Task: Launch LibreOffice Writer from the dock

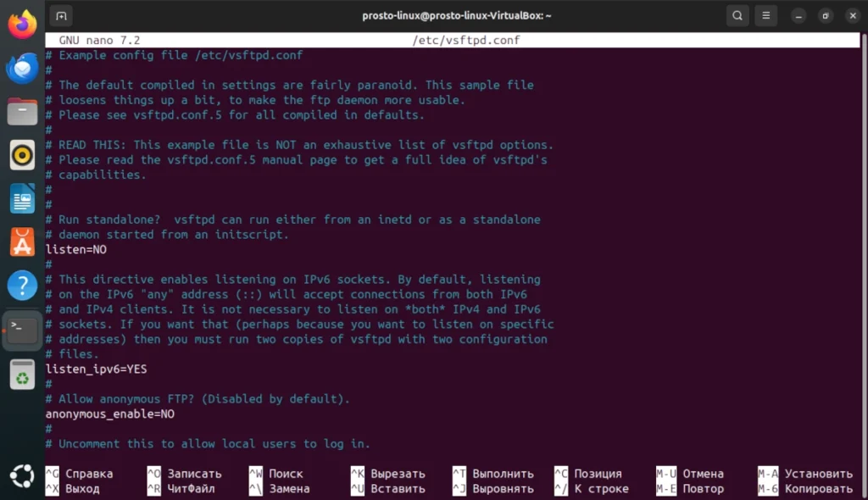Action: click(22, 199)
